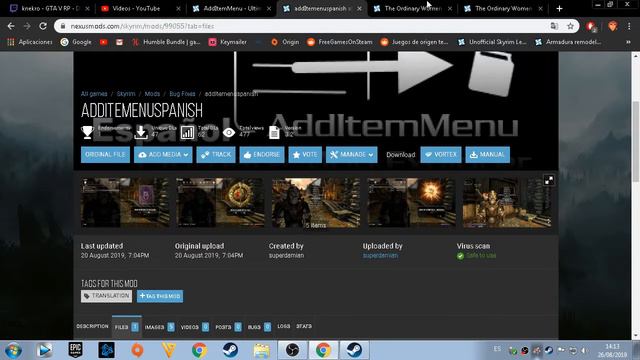Launch Epic Games from the taskbar
The height and width of the screenshot is (360, 640).
[x=76, y=350]
